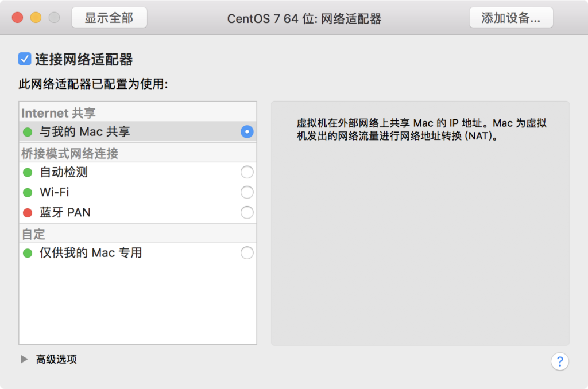Click the yellow minimize window button
The height and width of the screenshot is (389, 588).
pyautogui.click(x=36, y=18)
